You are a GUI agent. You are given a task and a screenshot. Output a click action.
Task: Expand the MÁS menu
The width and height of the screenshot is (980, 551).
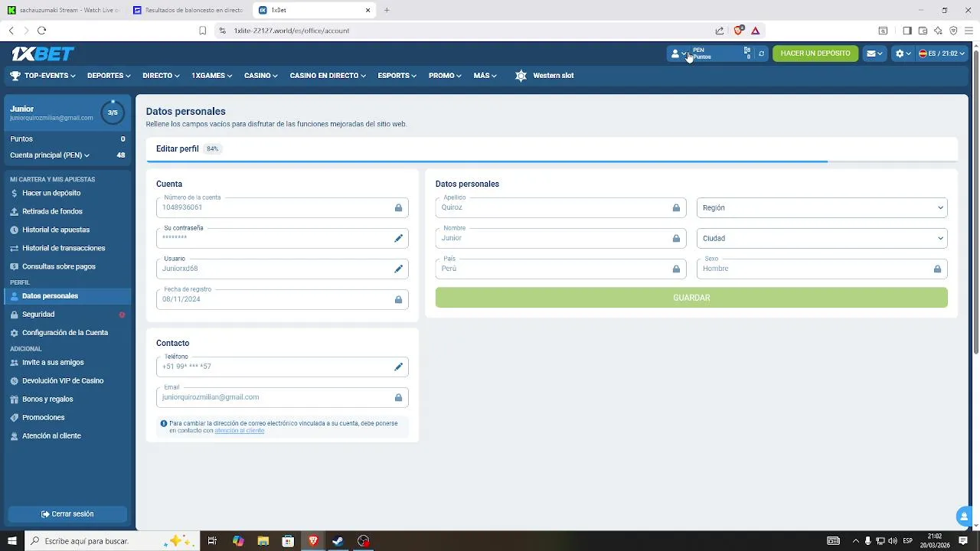pos(485,76)
